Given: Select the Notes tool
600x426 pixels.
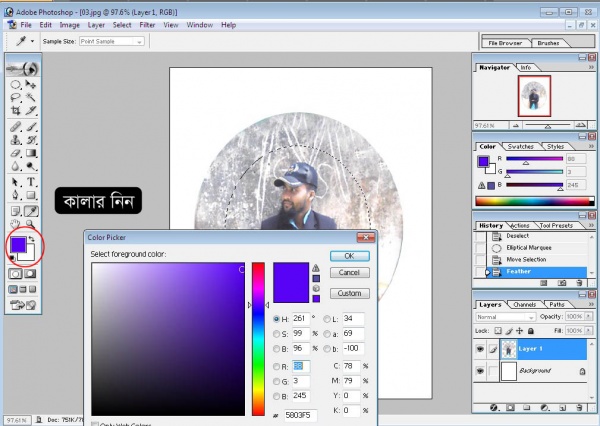Looking at the screenshot, I should pos(15,211).
